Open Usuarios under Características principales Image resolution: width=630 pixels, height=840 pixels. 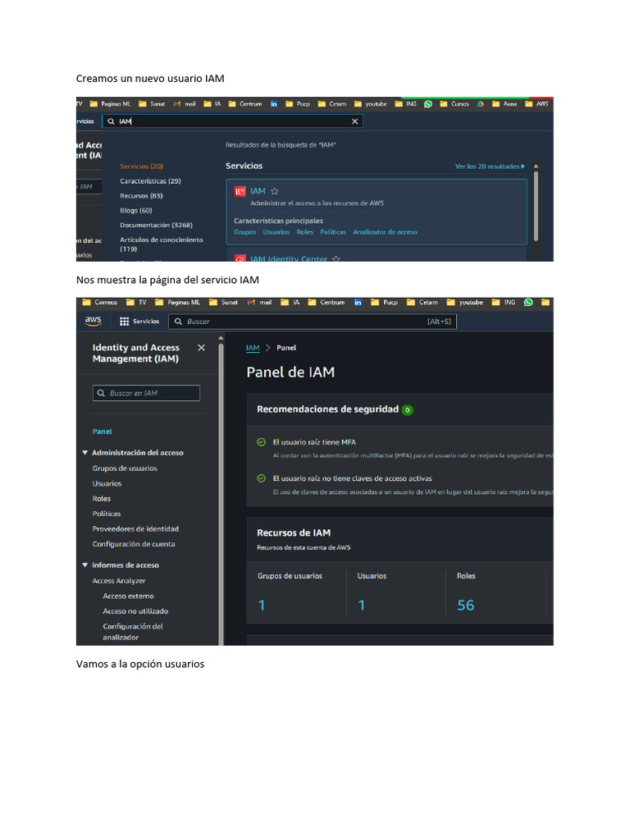pos(276,232)
